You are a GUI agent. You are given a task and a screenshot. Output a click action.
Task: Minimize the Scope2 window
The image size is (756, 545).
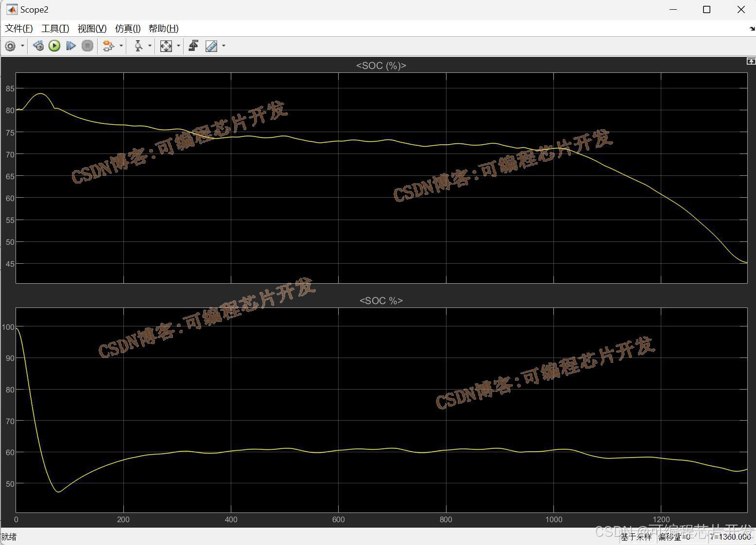click(673, 10)
